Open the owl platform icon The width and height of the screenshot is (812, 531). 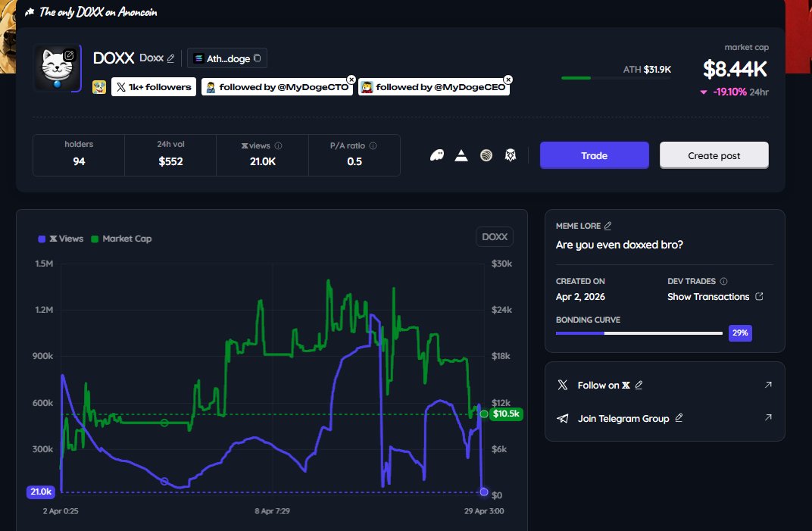click(x=510, y=155)
